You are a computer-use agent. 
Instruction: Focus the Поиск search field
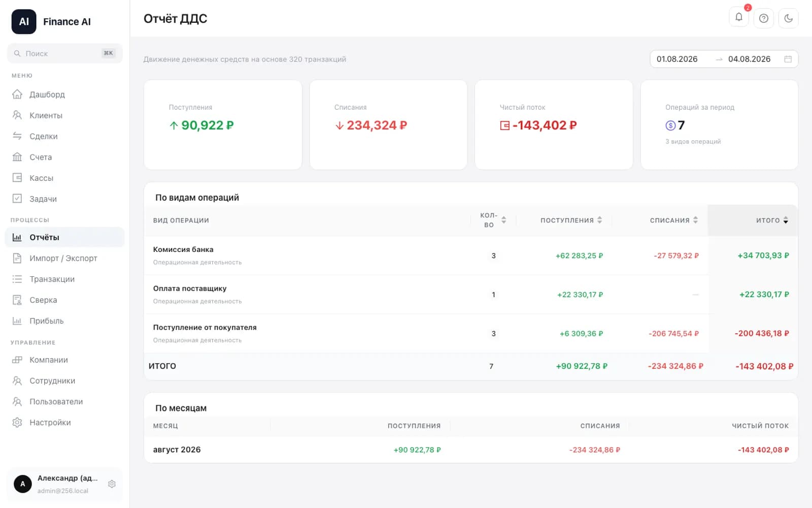coord(65,53)
